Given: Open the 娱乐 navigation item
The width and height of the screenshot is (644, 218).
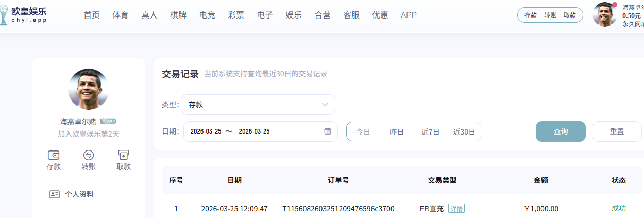Looking at the screenshot, I should pyautogui.click(x=294, y=15).
